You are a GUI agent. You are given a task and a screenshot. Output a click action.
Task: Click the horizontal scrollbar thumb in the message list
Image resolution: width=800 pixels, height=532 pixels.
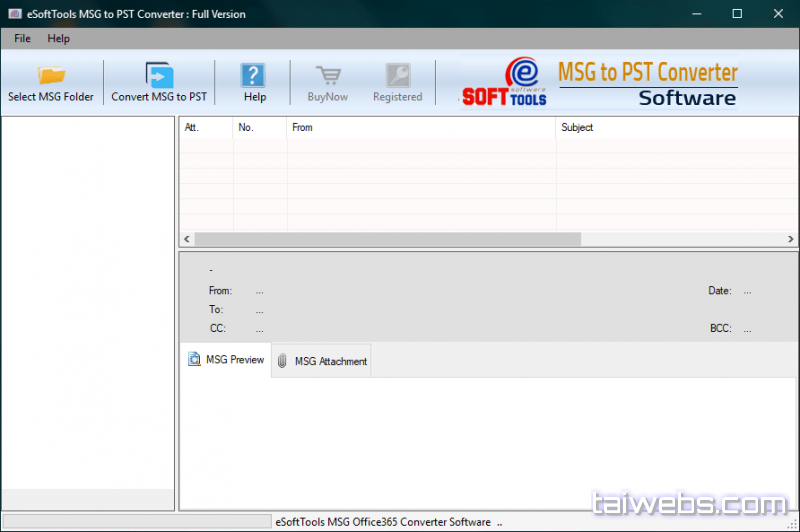[387, 239]
